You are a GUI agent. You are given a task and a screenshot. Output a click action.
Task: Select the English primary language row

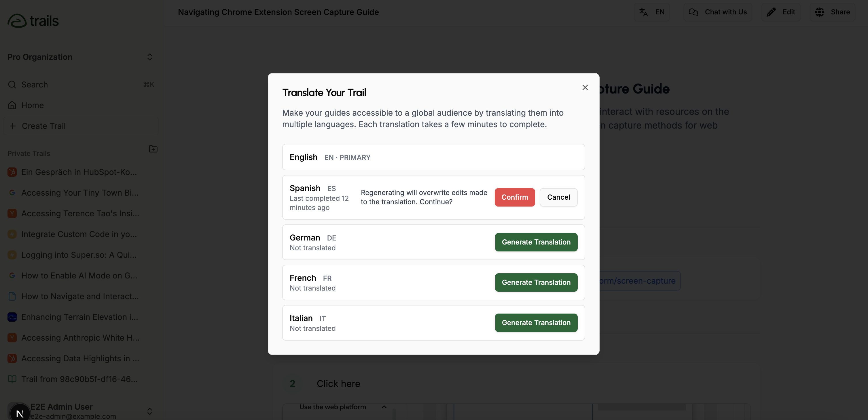pyautogui.click(x=433, y=157)
